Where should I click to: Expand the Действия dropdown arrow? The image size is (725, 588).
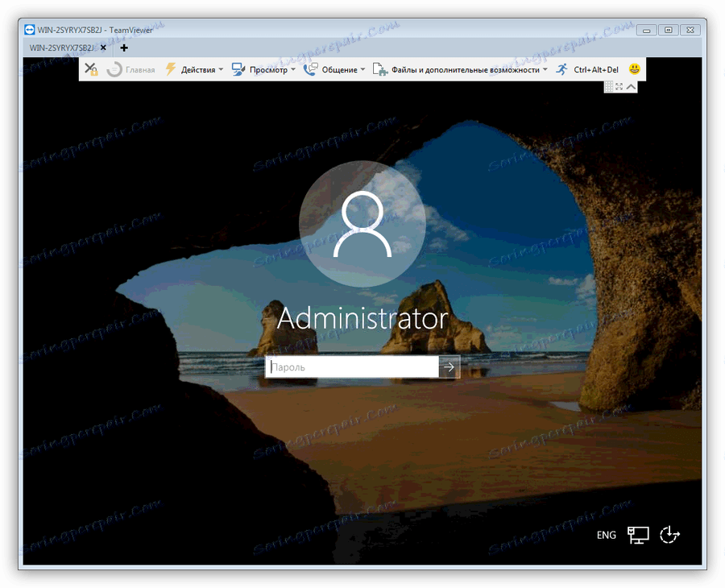point(221,70)
